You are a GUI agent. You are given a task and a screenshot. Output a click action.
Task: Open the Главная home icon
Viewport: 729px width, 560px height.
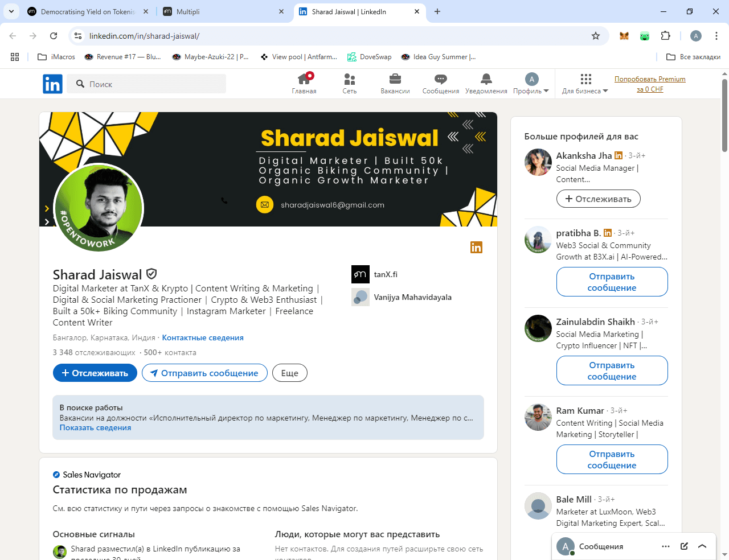(304, 84)
